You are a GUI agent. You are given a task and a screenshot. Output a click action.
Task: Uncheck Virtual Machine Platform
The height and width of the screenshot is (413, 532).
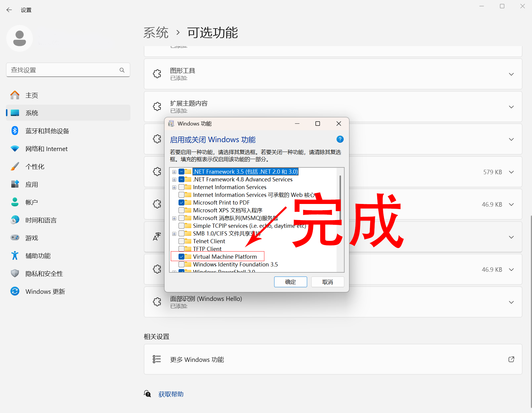click(181, 257)
